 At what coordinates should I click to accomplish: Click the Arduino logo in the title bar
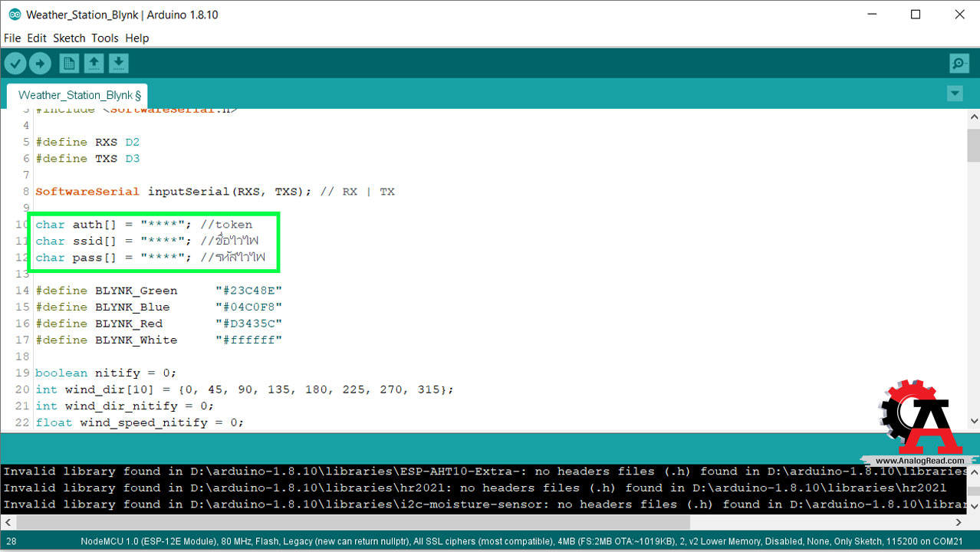tap(15, 15)
